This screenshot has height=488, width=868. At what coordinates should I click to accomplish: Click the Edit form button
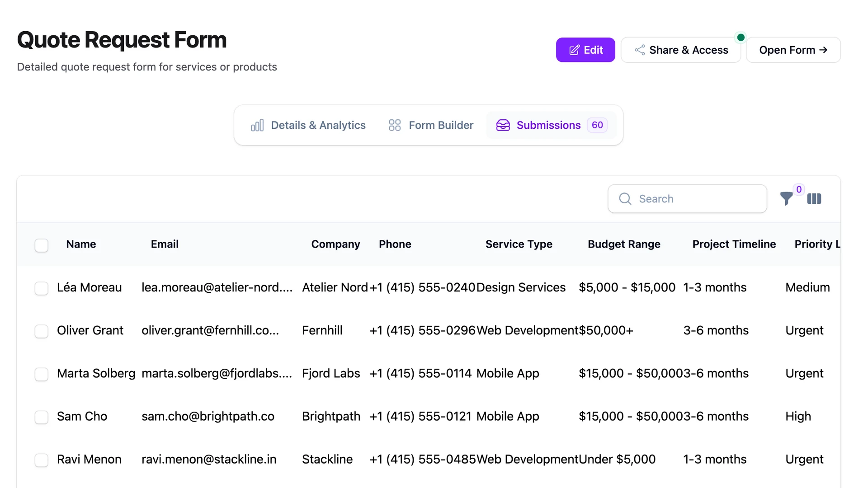point(585,50)
